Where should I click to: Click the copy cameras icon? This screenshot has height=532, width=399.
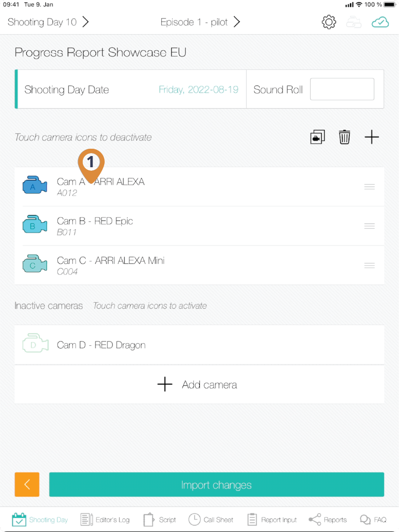[x=317, y=137]
